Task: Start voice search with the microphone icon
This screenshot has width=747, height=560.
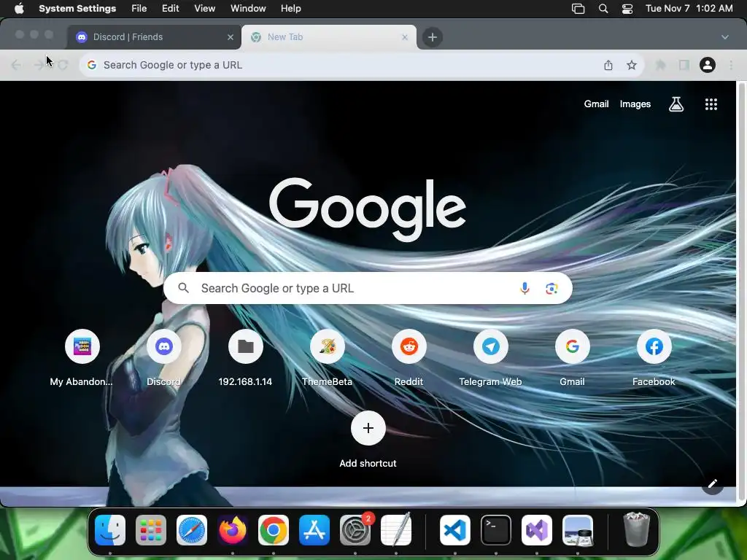Action: (525, 288)
